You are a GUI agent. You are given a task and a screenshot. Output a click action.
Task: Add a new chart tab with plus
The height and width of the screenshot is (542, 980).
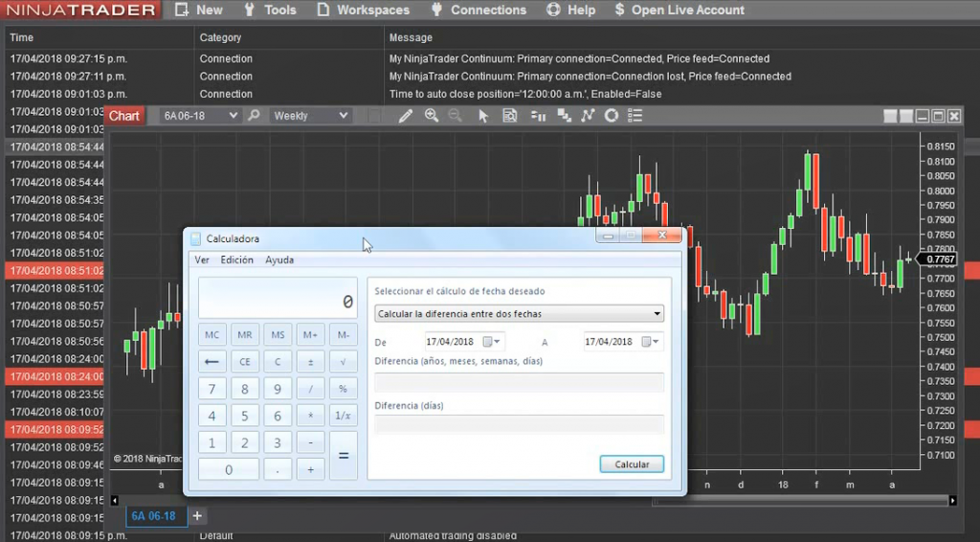point(197,516)
